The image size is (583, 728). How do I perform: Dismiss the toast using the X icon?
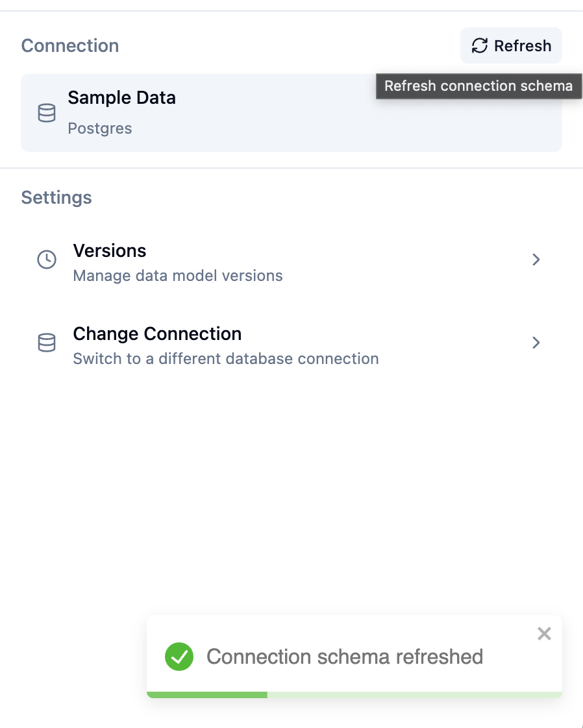(x=544, y=634)
